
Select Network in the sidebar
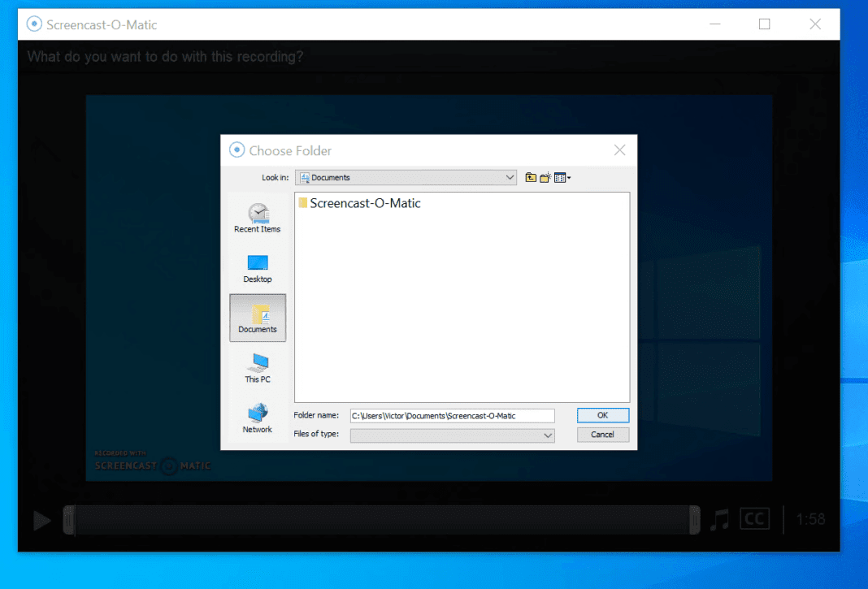(258, 418)
